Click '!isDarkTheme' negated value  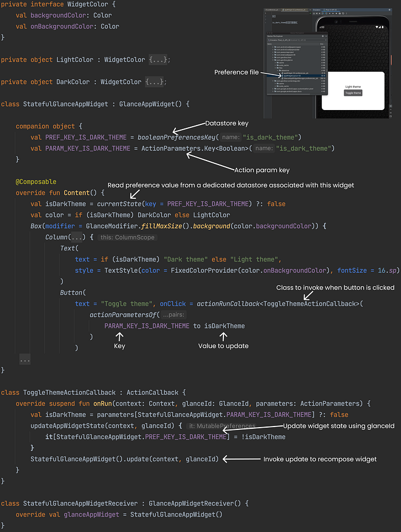[264, 437]
